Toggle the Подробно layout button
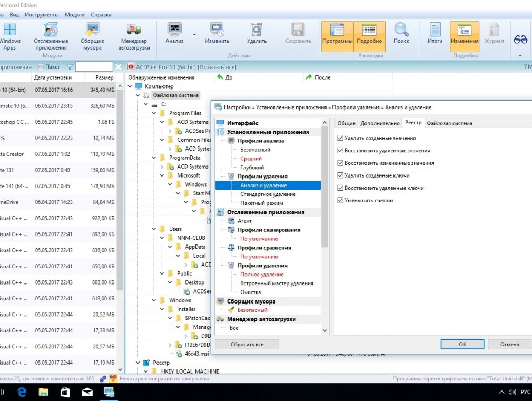 pyautogui.click(x=369, y=36)
